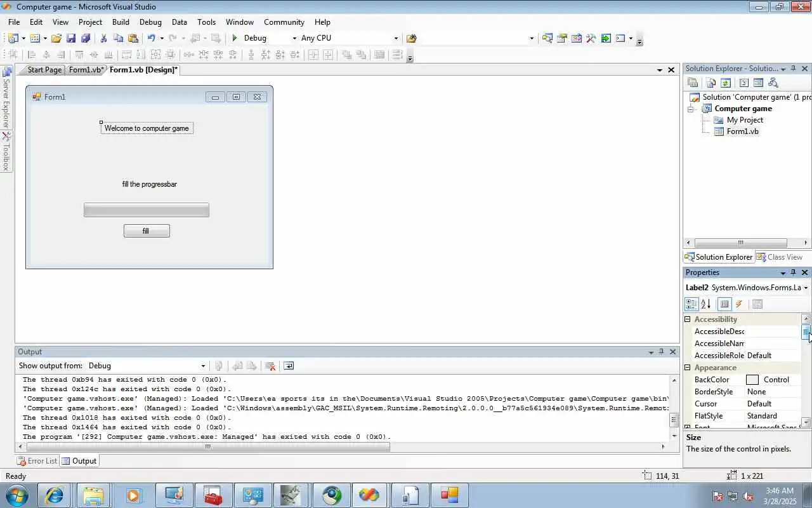Open the Object Browser toolbar icon

[576, 38]
